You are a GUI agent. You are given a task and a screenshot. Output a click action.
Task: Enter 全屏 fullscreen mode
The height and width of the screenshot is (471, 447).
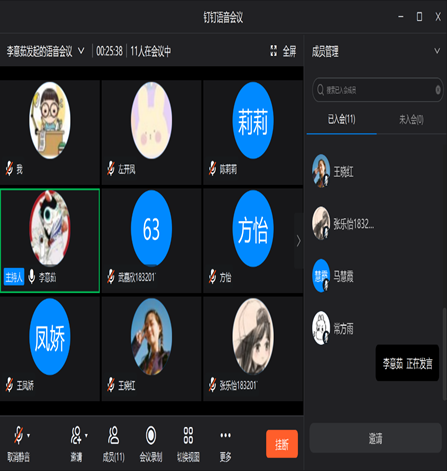283,51
